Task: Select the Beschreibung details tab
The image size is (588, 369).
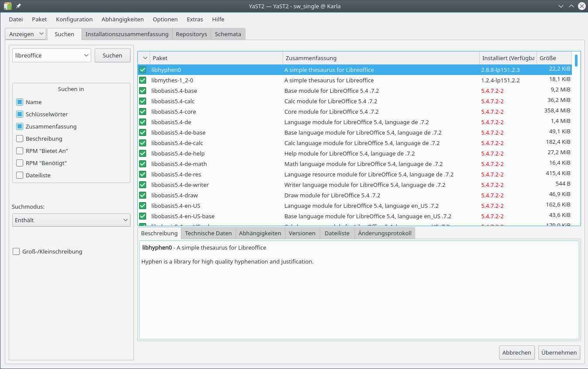Action: (x=159, y=233)
